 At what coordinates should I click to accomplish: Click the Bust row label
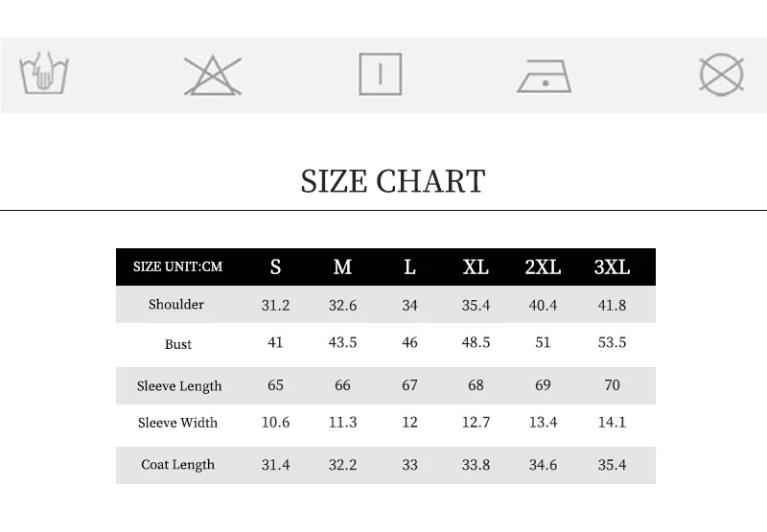point(178,344)
